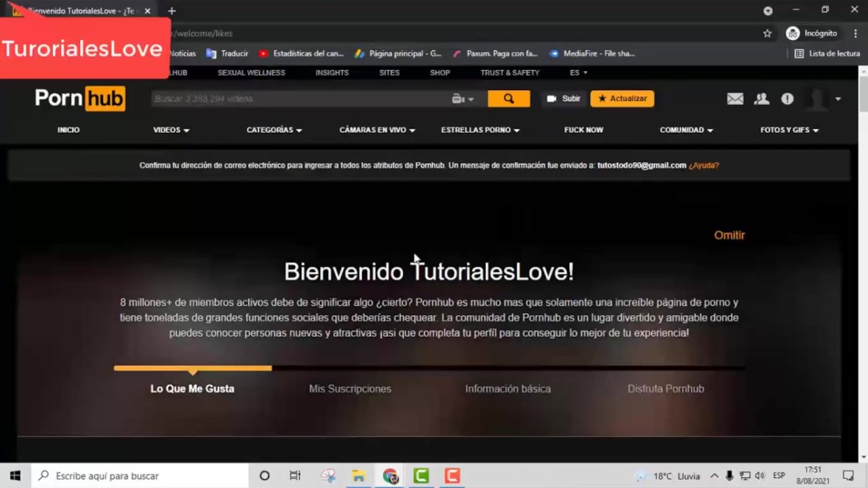The width and height of the screenshot is (868, 488).
Task: Open the ES language dropdown
Action: click(578, 73)
